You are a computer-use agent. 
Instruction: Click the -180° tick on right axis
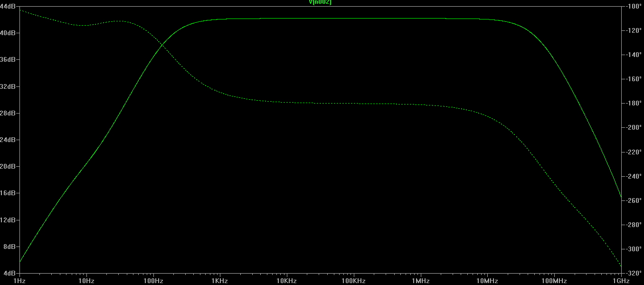click(633, 104)
